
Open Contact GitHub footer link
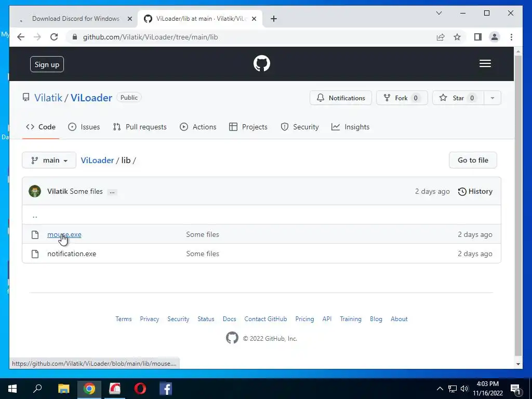[x=265, y=319]
